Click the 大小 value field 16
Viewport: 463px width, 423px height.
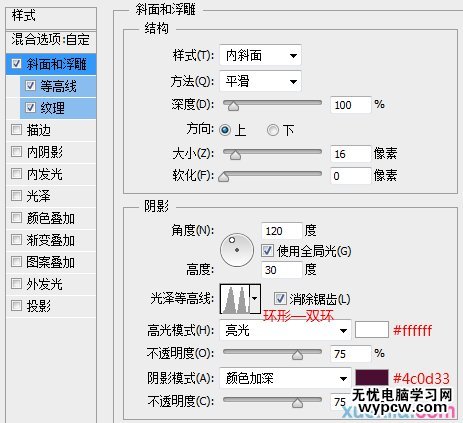tap(351, 154)
